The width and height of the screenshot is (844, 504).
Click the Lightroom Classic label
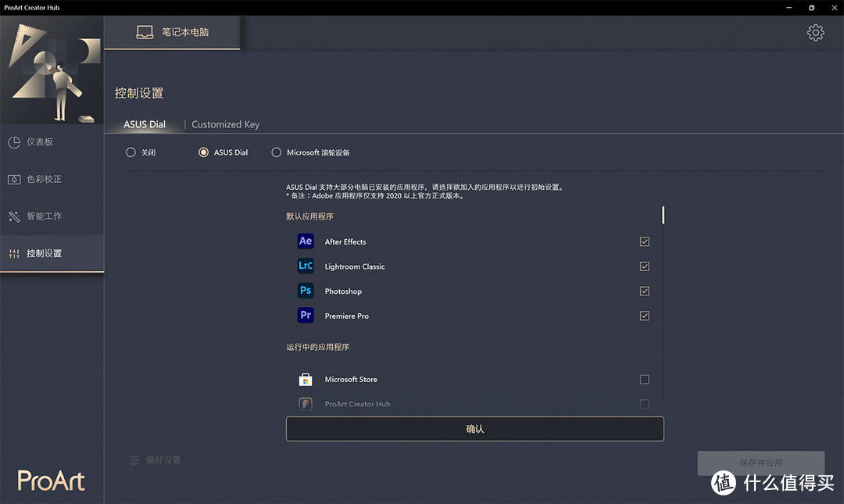click(355, 266)
